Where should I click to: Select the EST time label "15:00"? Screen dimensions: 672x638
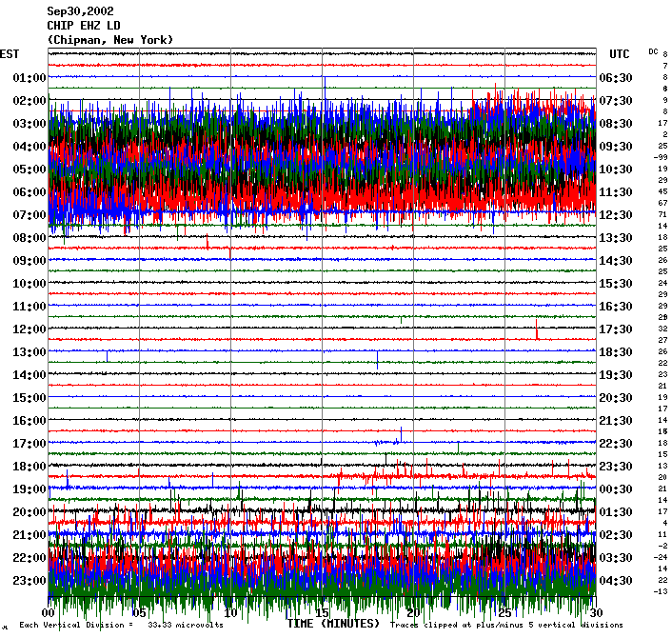point(30,398)
